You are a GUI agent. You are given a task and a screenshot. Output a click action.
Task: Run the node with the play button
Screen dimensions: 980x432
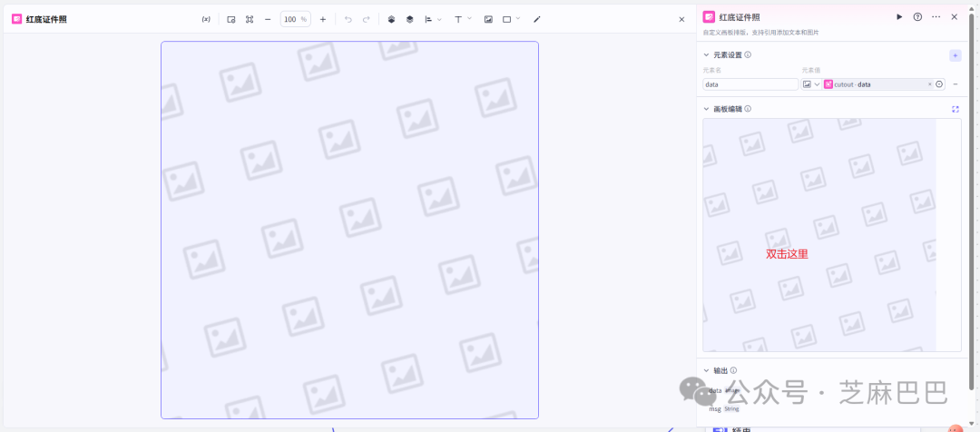[x=899, y=17]
